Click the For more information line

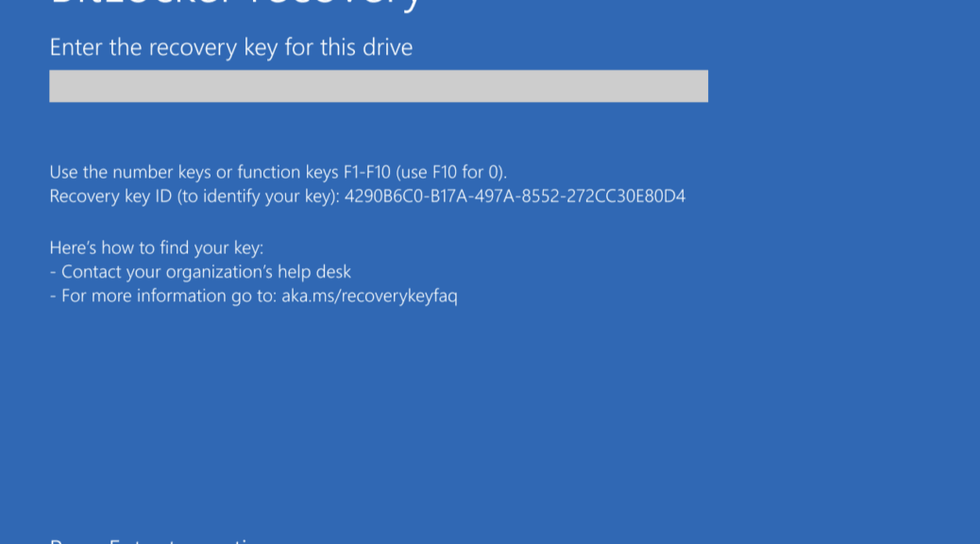(255, 296)
